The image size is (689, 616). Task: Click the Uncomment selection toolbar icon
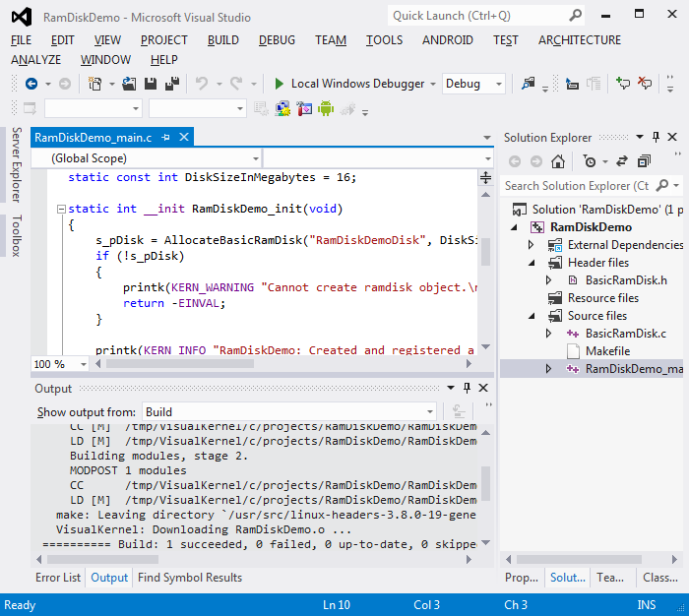click(645, 83)
